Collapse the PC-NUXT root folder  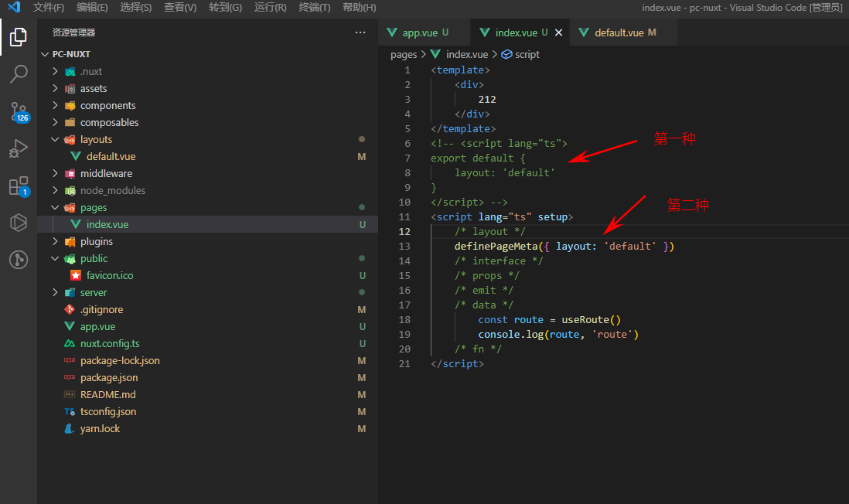click(x=45, y=54)
